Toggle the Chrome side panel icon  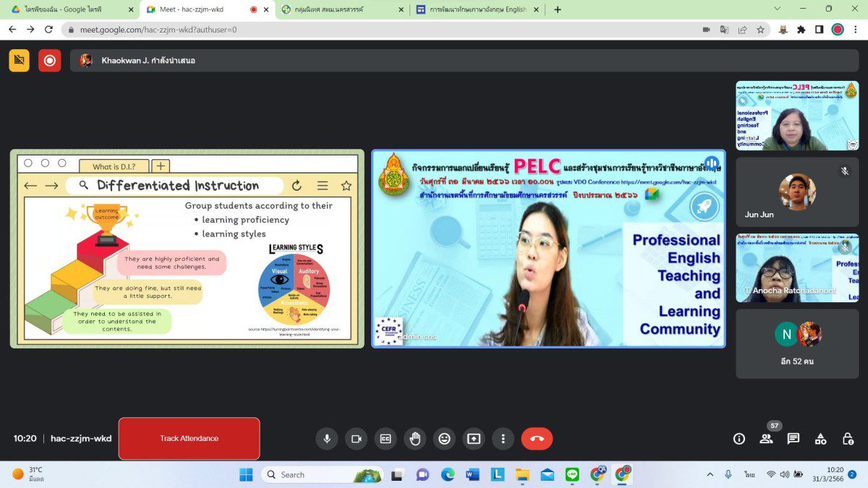pyautogui.click(x=819, y=30)
